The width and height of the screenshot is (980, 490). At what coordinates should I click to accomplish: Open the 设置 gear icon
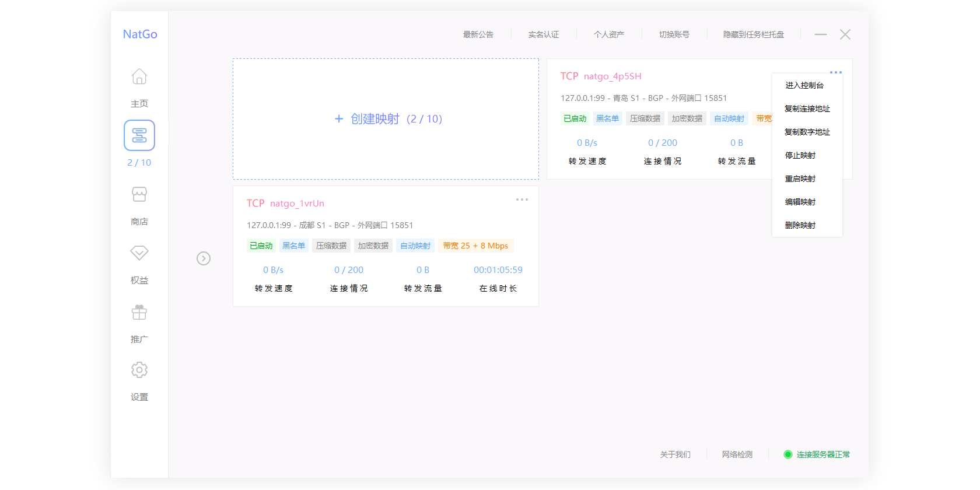139,370
